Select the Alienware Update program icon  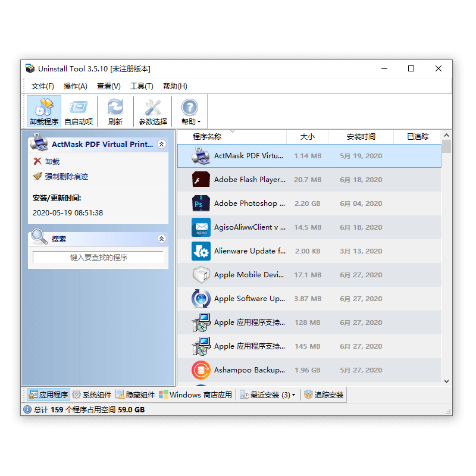[201, 251]
